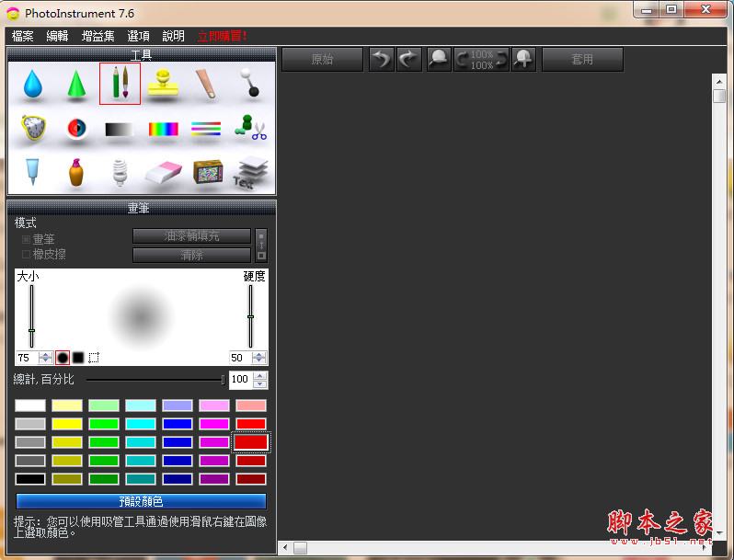Click the 大小 size vertical slider
This screenshot has height=560, width=734.
click(x=32, y=315)
